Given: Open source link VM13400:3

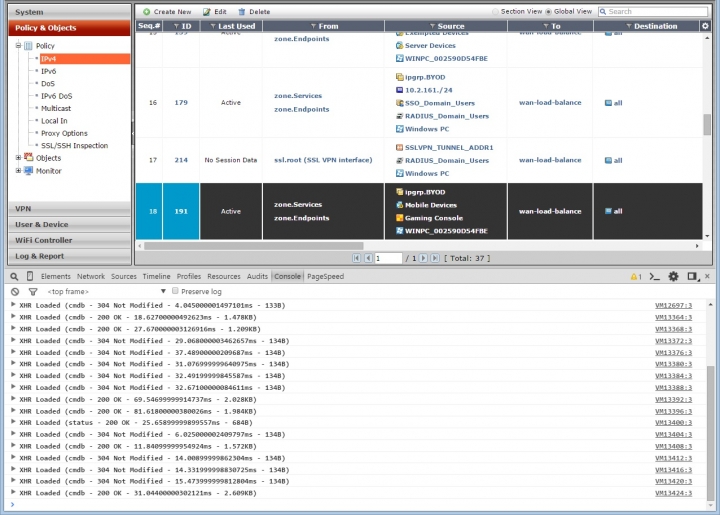Looking at the screenshot, I should coord(673,422).
